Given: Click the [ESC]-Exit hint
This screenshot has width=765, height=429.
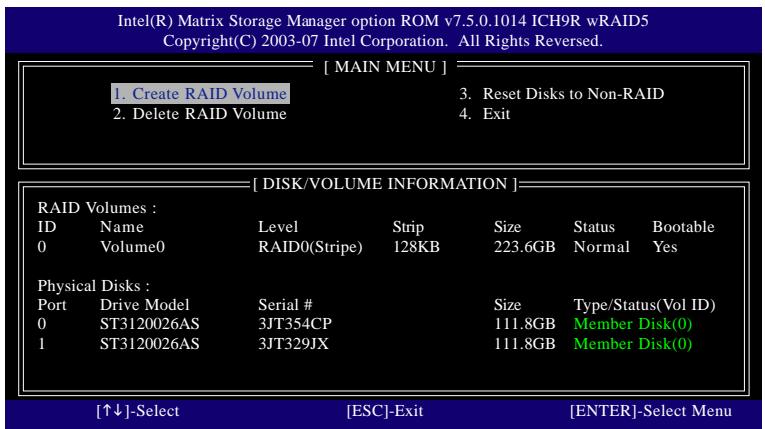Looking at the screenshot, I should click(x=384, y=411).
